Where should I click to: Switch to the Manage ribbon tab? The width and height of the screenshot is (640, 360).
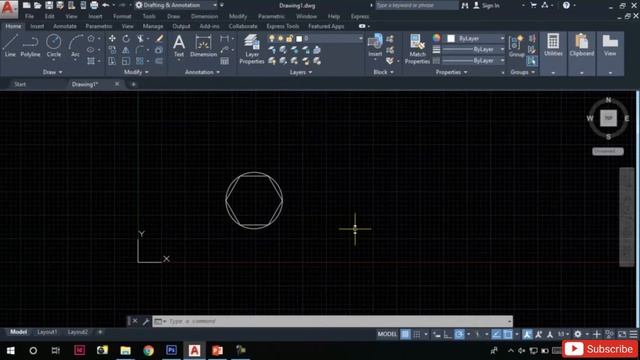pyautogui.click(x=153, y=26)
